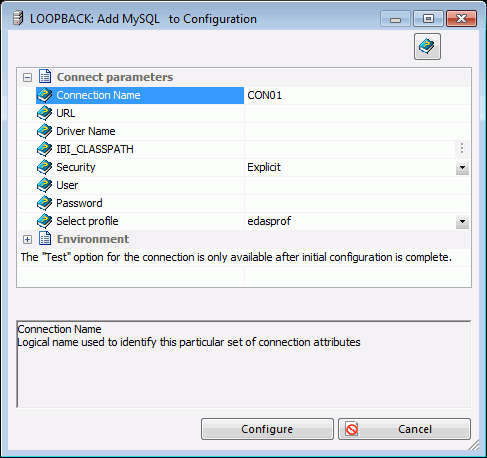
Task: Collapse the Connect parameters section
Action: click(x=27, y=78)
